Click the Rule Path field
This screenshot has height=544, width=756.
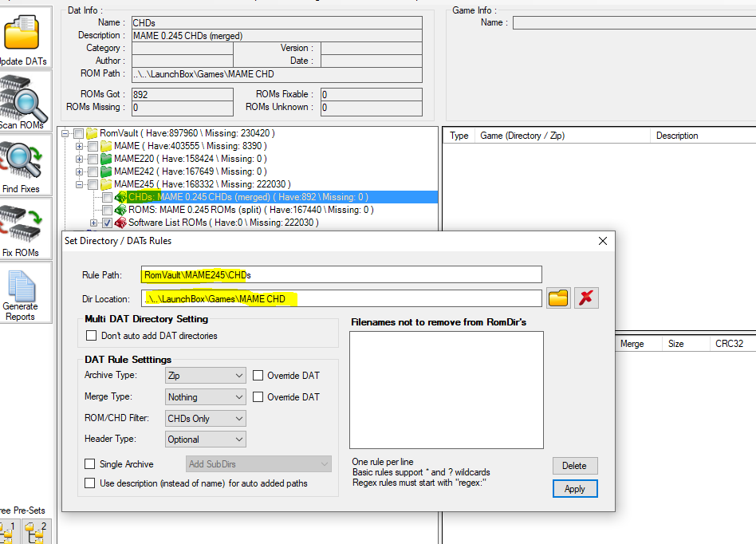point(341,275)
